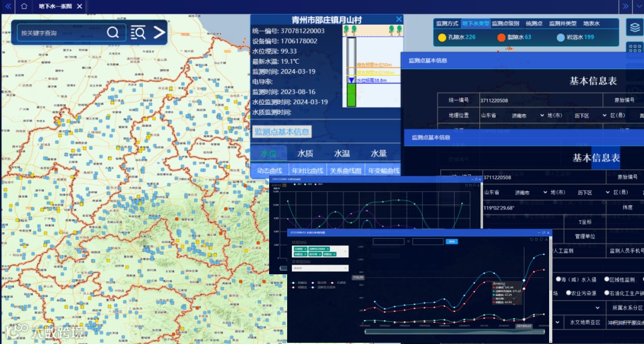Open the advanced list search icon
Viewport: 644px width, 344px height.
click(138, 32)
